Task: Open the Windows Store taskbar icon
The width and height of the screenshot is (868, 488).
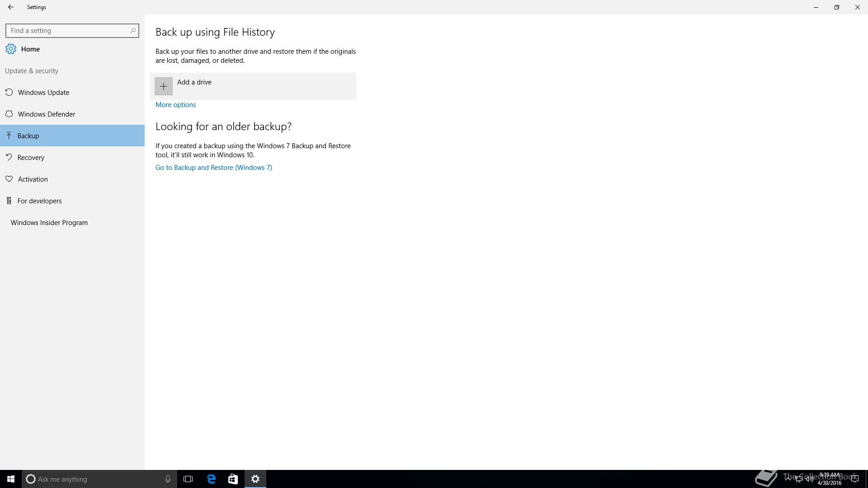Action: click(x=233, y=479)
